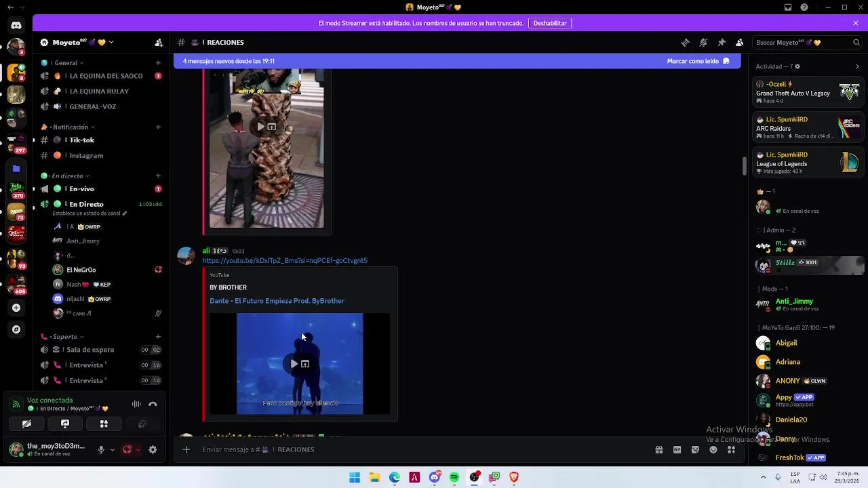Open the youtu.be link from ali
The image size is (868, 488).
pyautogui.click(x=285, y=260)
